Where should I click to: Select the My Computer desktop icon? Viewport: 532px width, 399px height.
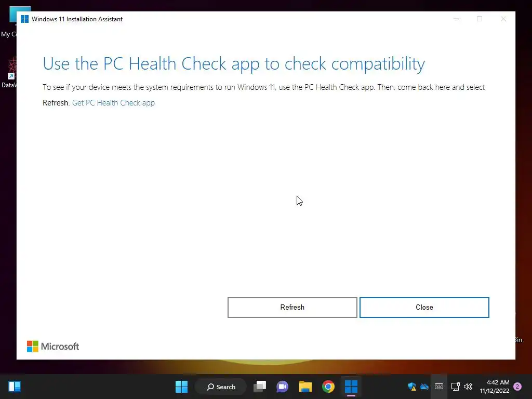9,22
